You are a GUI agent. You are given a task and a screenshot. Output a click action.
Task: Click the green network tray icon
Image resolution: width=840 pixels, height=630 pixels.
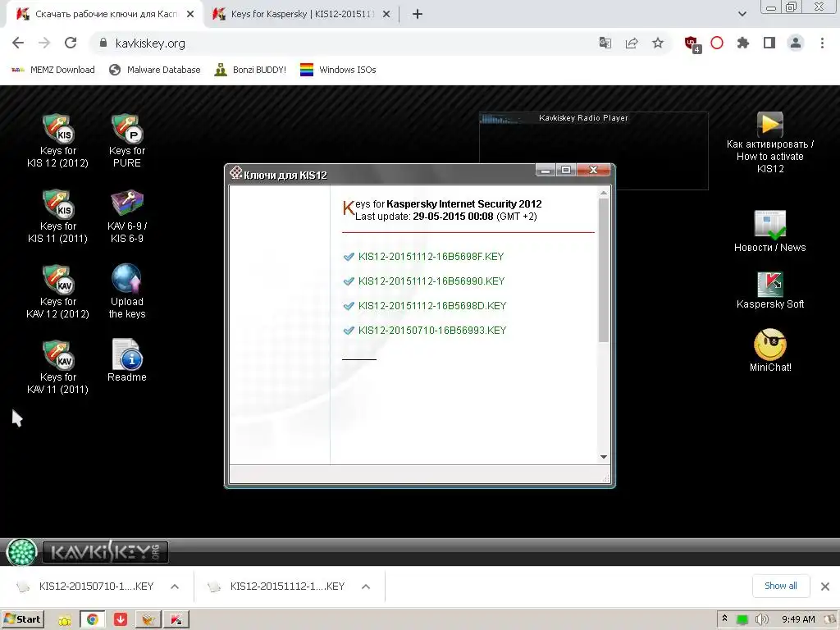click(742, 619)
